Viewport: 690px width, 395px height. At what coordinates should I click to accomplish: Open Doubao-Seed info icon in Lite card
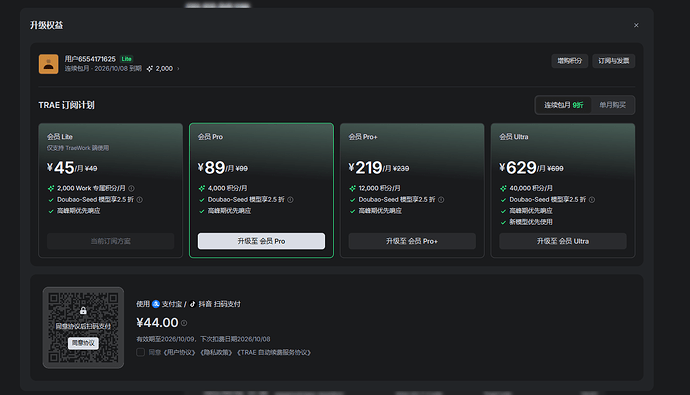pos(139,200)
